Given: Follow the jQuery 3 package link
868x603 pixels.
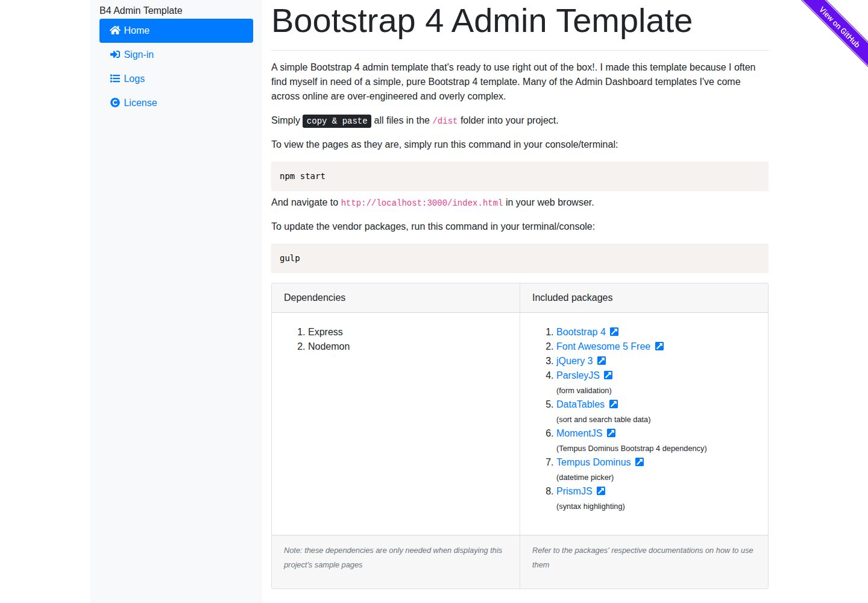Looking at the screenshot, I should point(574,361).
